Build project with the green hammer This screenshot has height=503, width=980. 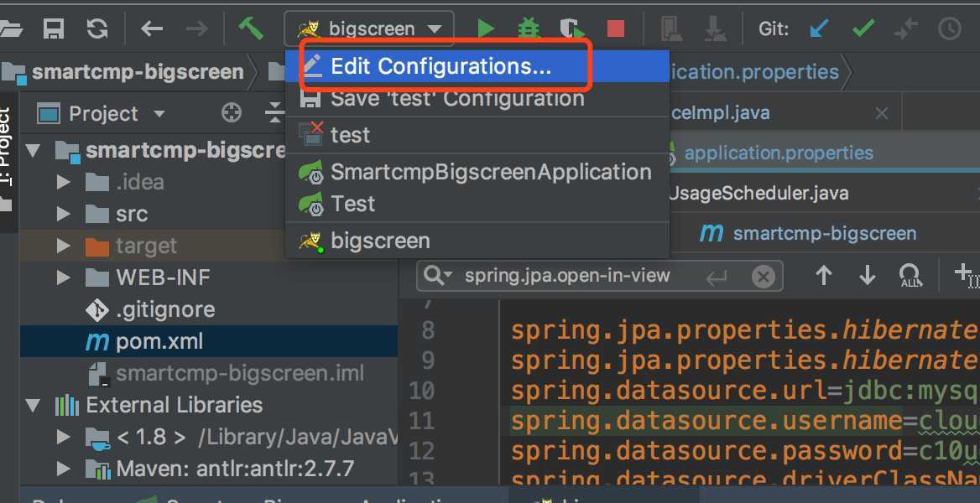[x=251, y=29]
